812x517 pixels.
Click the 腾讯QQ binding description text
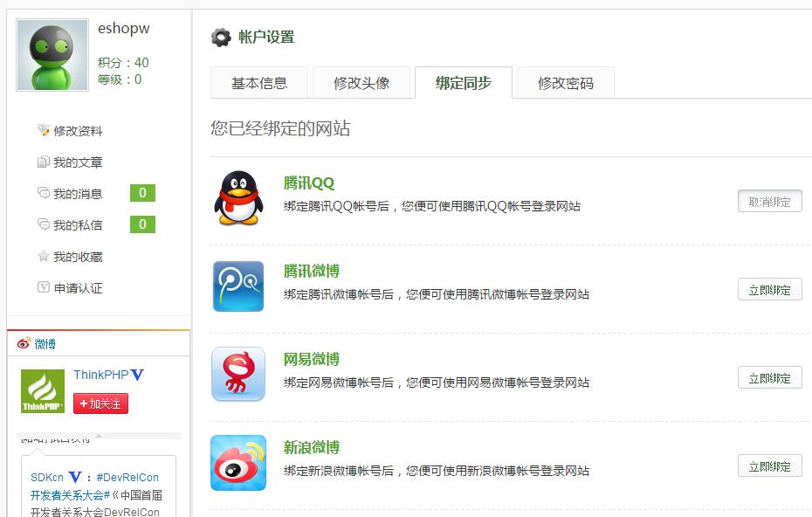coord(432,206)
